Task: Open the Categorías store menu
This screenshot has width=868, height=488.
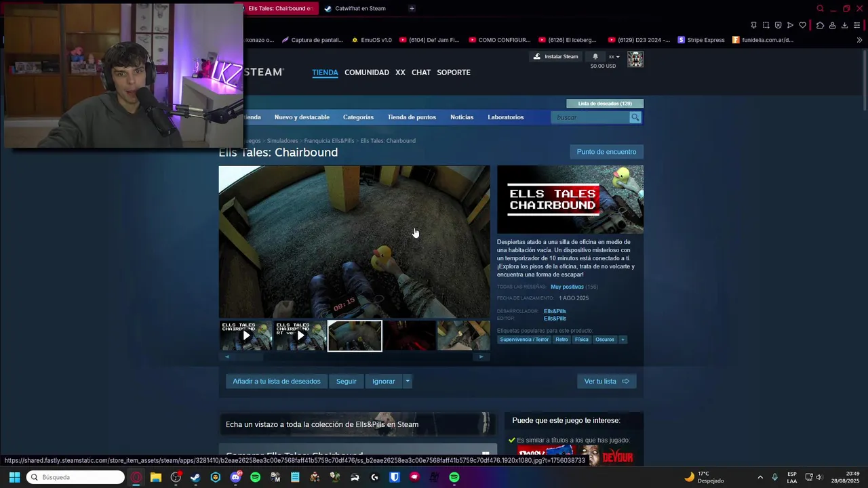Action: click(x=358, y=117)
